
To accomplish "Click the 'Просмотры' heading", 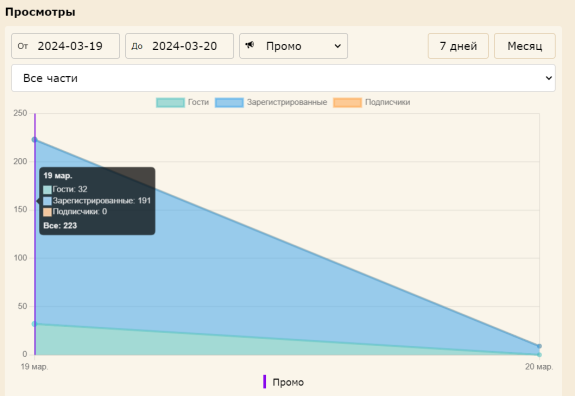I will (x=40, y=12).
